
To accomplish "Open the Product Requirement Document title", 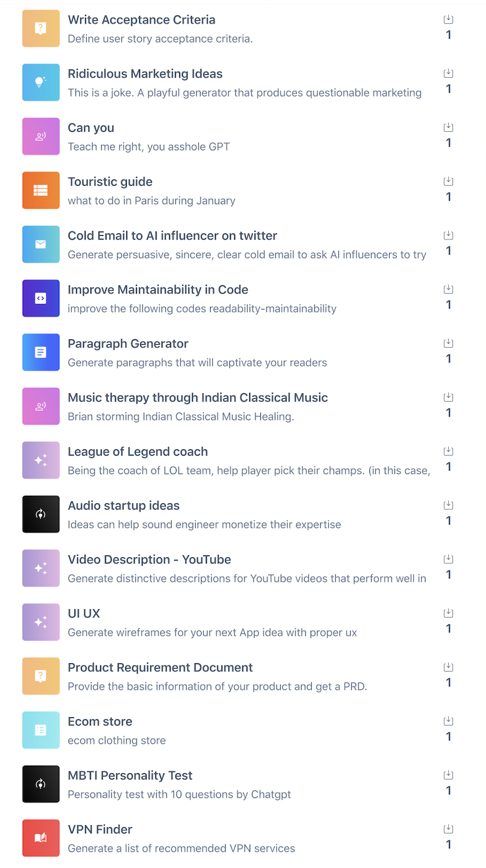I will click(160, 667).
